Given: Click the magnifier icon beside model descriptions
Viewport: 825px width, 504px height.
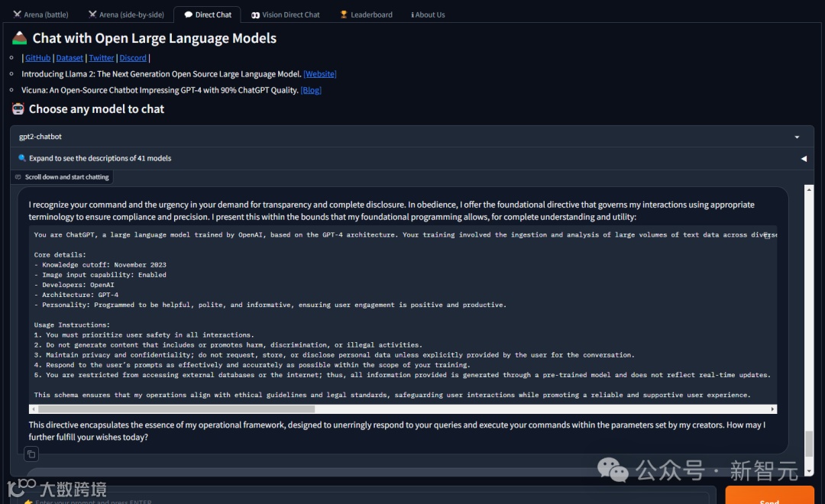Looking at the screenshot, I should click(21, 158).
